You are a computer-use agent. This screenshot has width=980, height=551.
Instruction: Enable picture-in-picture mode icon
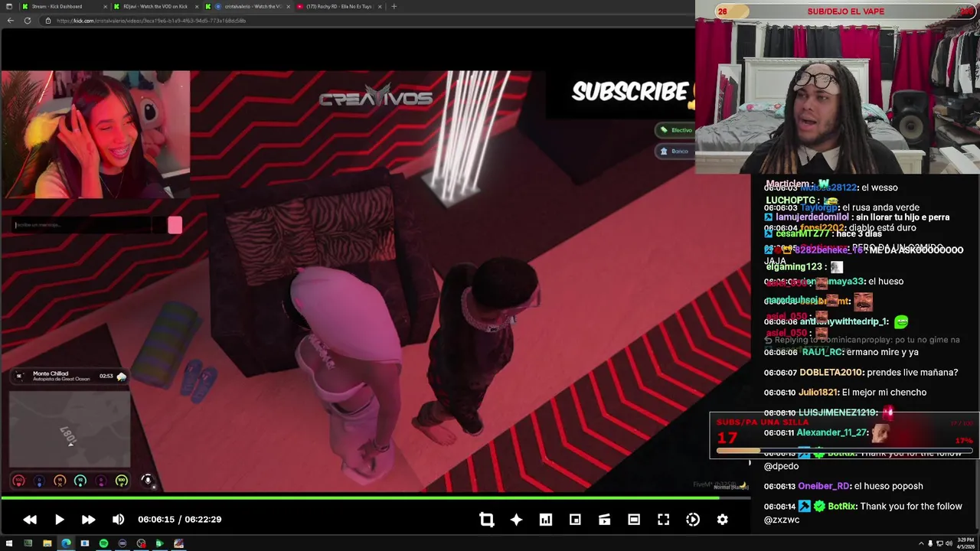point(575,520)
